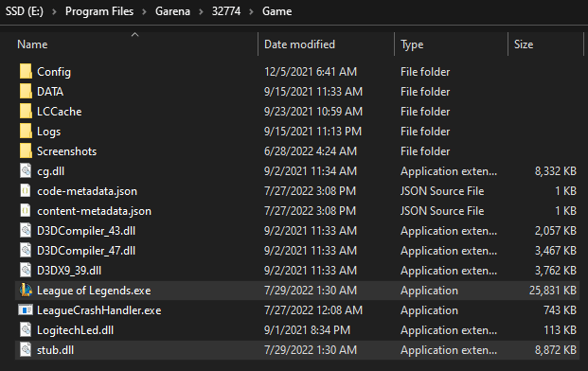The image size is (588, 371).
Task: Select the D3DCompiler_43.dll file name
Action: coord(86,231)
